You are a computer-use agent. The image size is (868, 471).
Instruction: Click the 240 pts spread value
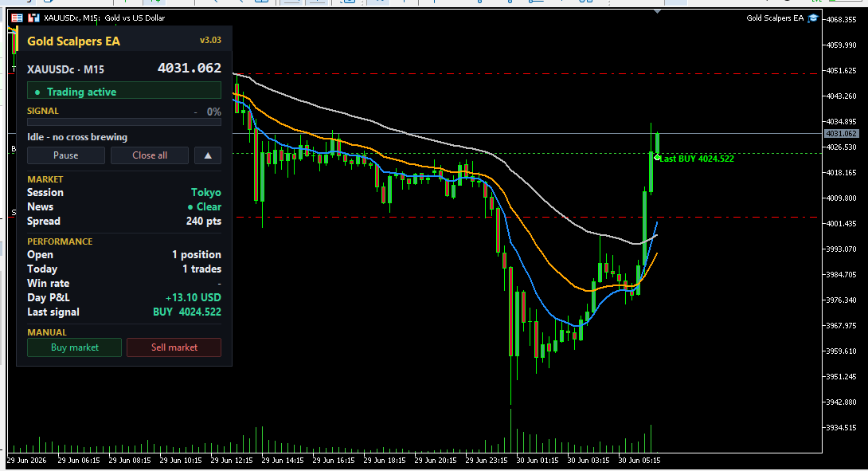coord(204,221)
